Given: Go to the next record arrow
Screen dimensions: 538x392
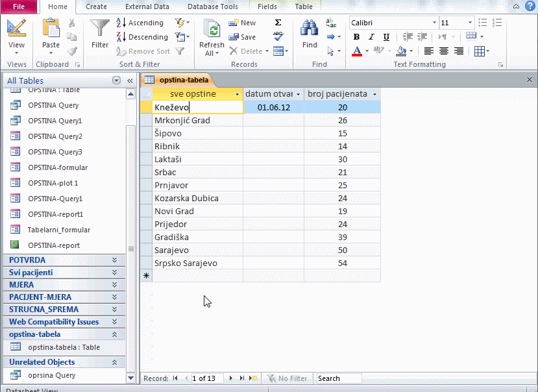Looking at the screenshot, I should [232, 378].
